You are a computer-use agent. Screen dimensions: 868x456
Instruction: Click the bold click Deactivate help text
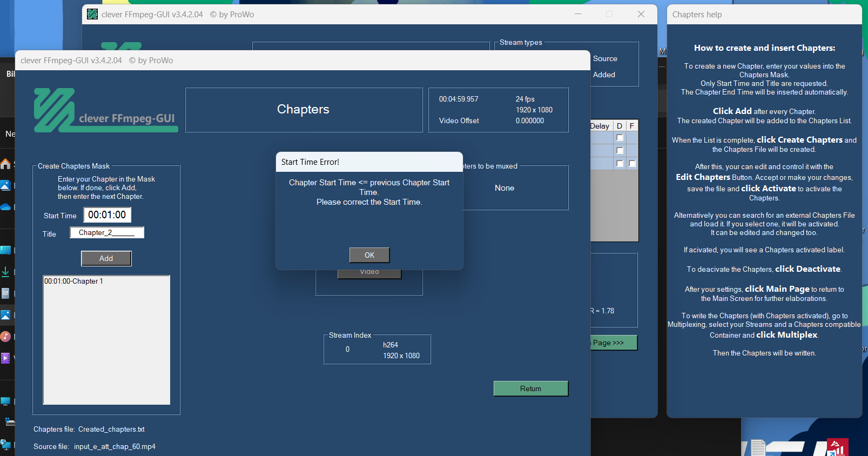[x=808, y=269]
